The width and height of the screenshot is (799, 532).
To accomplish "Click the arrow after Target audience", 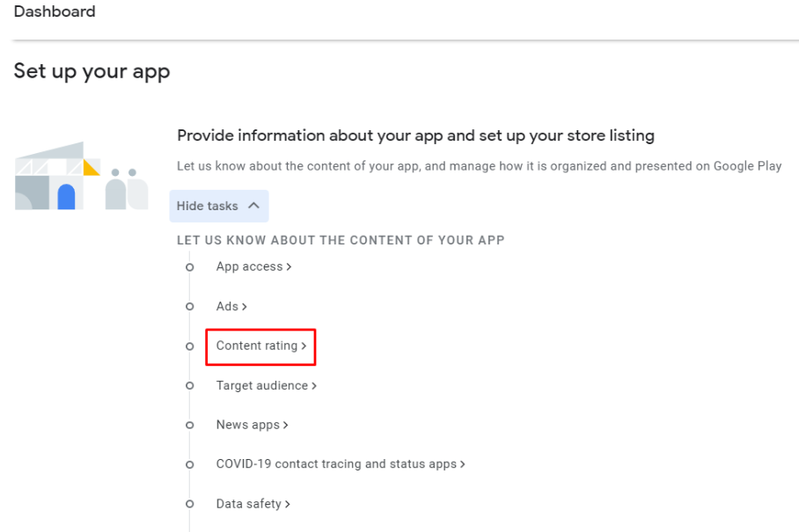I will pyautogui.click(x=314, y=386).
